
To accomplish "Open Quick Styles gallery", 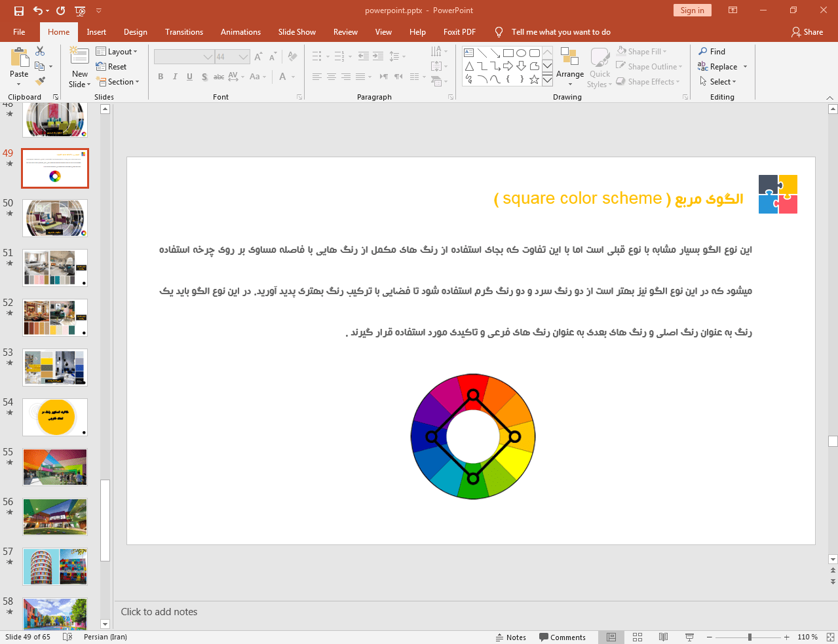I will (x=600, y=67).
